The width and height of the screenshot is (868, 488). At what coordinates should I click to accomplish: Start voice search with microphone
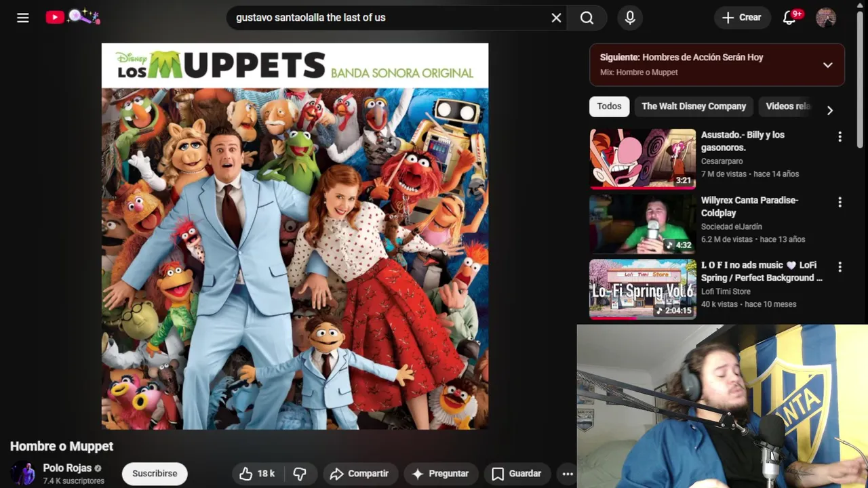[x=630, y=18]
